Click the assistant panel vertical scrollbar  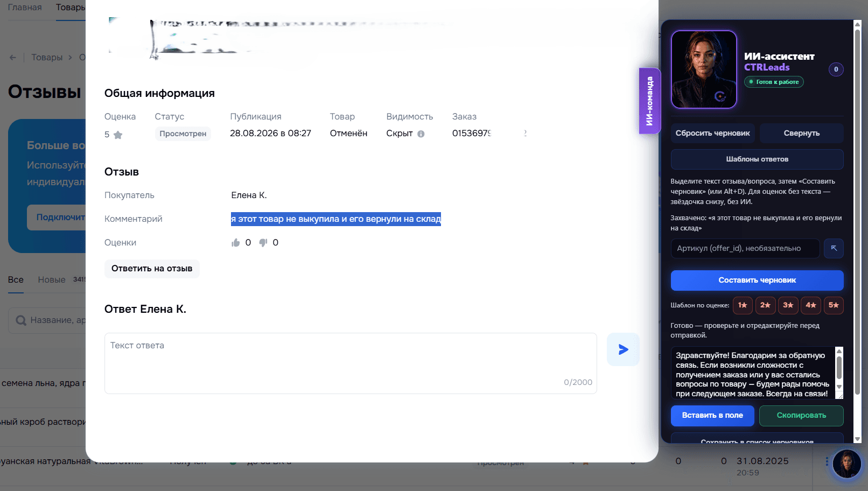coord(858,212)
